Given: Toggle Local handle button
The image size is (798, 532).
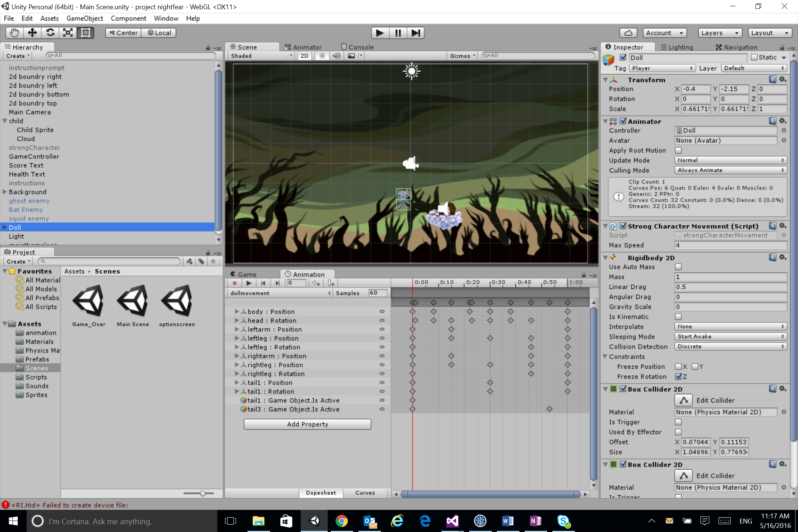Looking at the screenshot, I should (x=159, y=33).
